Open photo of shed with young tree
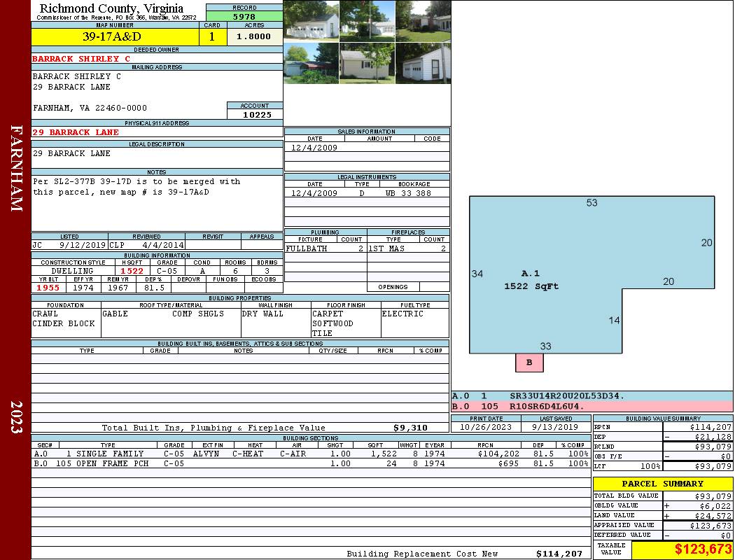735x560 pixels. pyautogui.click(x=367, y=63)
